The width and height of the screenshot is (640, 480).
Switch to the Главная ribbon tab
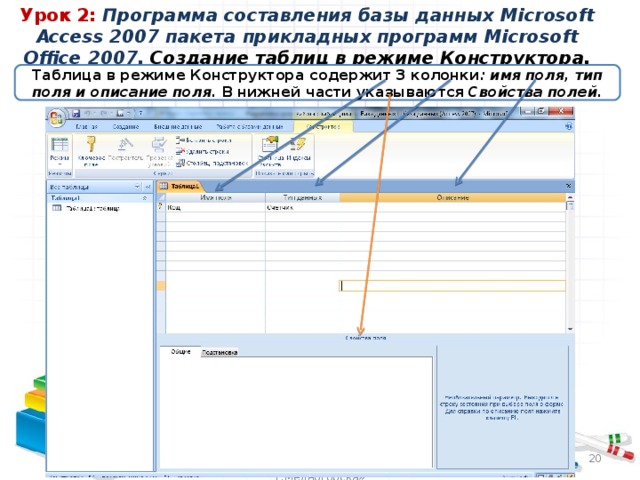(87, 127)
